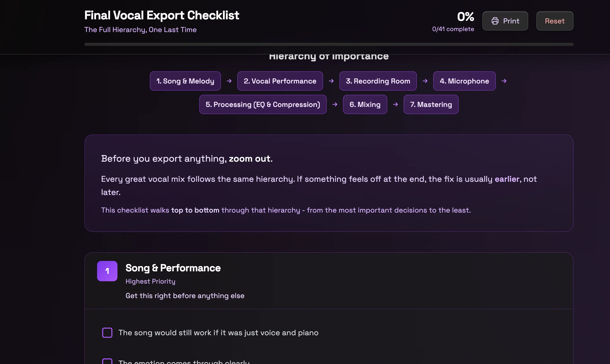Click the progress bar below the header
The width and height of the screenshot is (610, 364).
[x=329, y=44]
